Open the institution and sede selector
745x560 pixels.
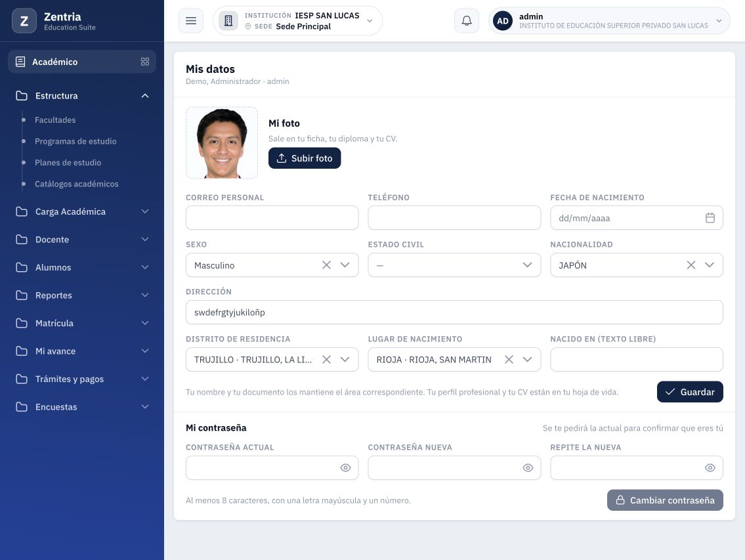click(297, 21)
